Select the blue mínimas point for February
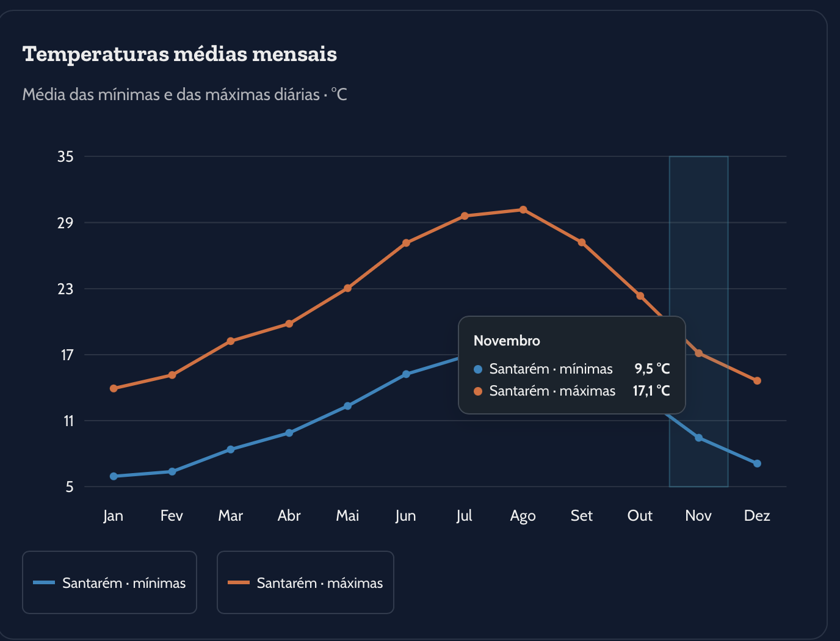This screenshot has width=840, height=641. coord(172,471)
